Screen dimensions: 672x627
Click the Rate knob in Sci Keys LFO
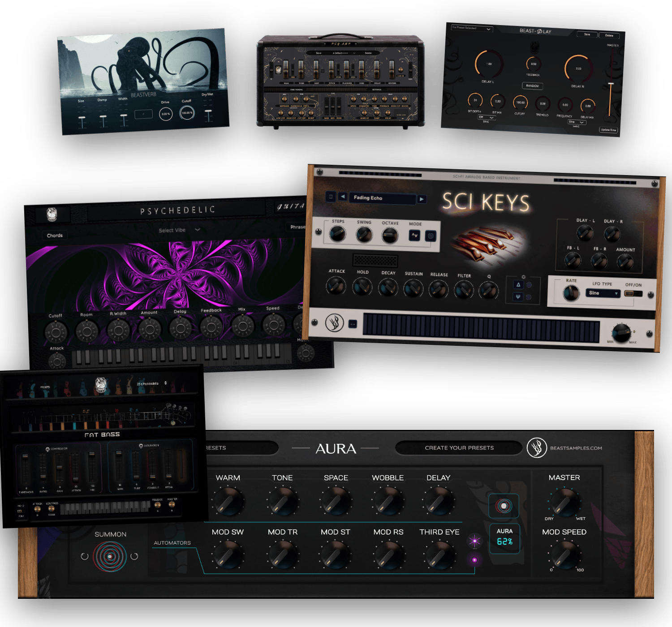pos(571,293)
